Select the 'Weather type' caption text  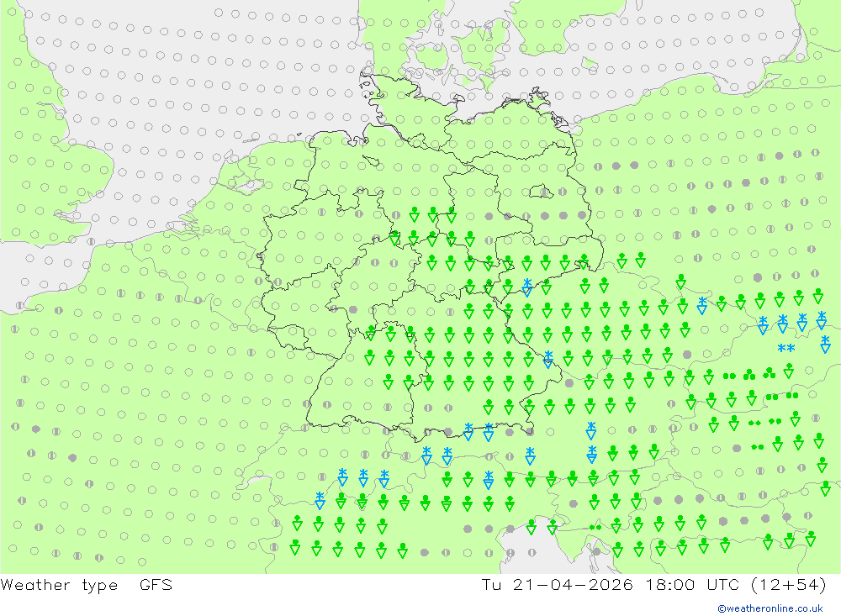(x=59, y=585)
